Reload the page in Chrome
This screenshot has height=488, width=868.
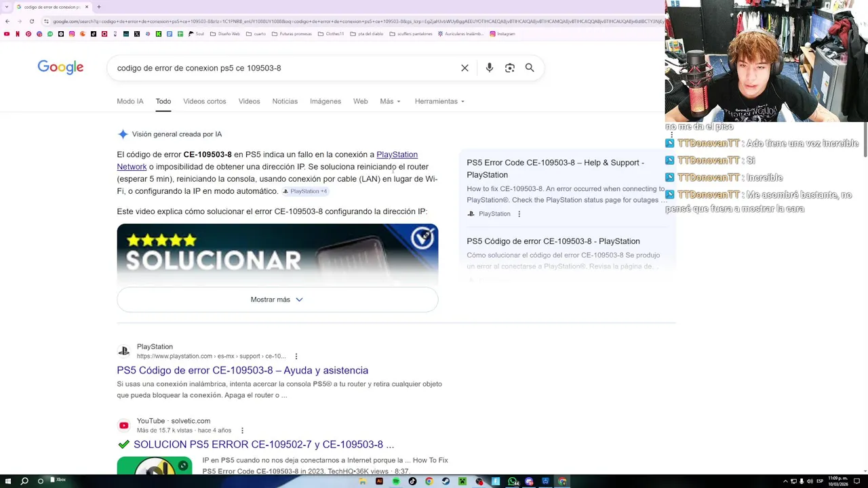pos(31,21)
